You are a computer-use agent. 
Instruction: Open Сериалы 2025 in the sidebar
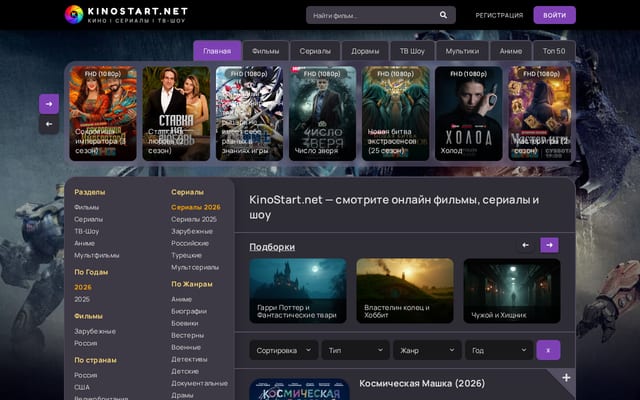pos(194,219)
